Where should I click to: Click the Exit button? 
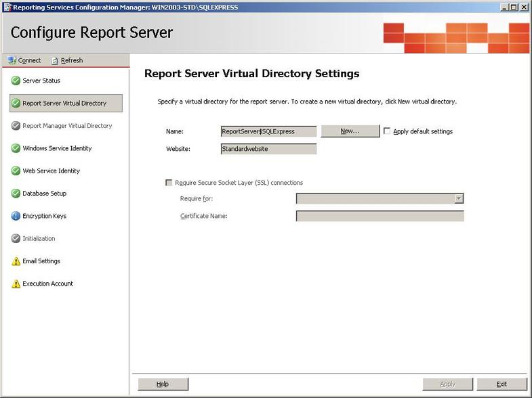click(502, 384)
